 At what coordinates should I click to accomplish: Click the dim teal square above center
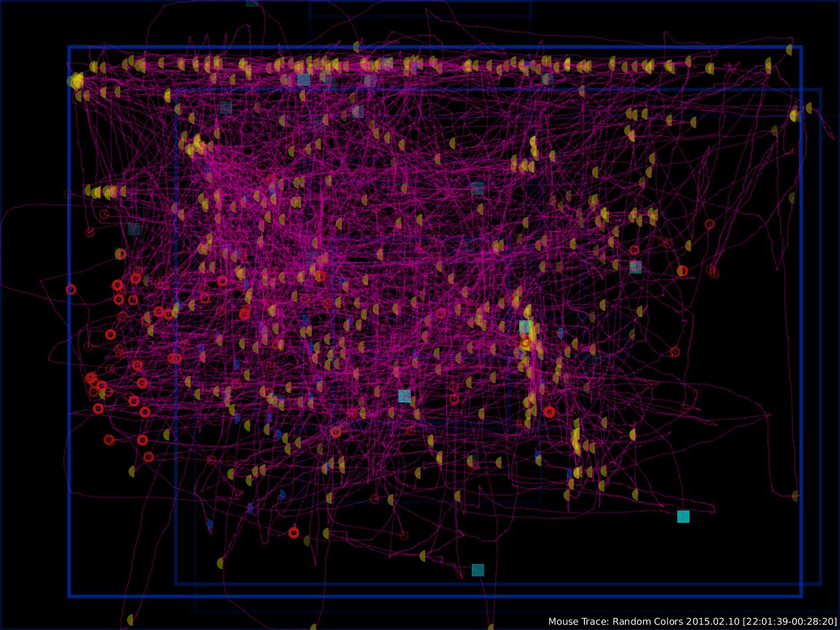coord(477,188)
